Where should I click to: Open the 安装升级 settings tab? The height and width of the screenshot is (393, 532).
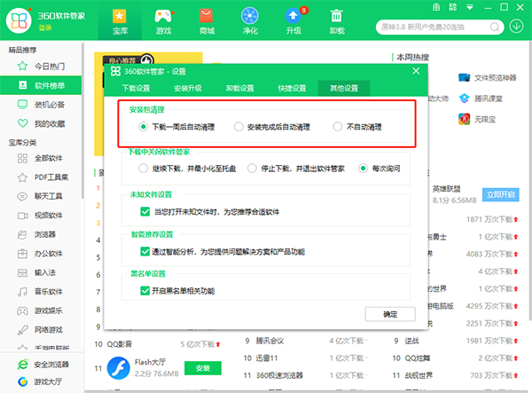(x=187, y=89)
